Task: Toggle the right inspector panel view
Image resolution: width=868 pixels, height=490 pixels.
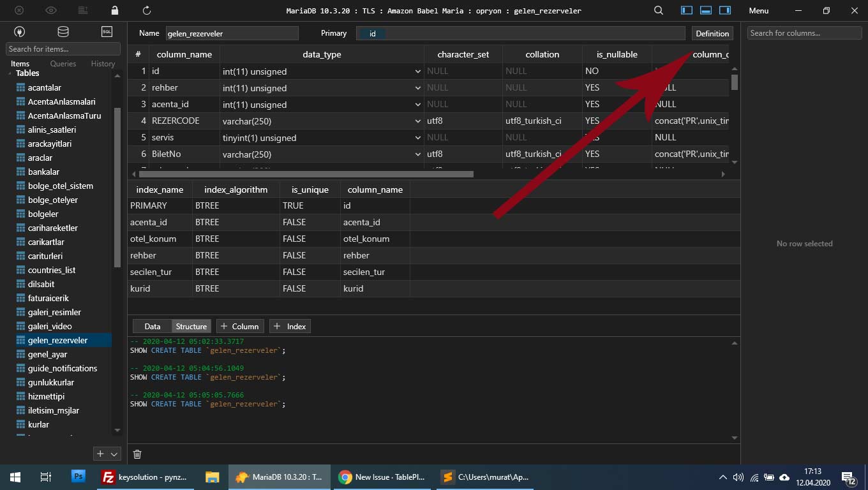Action: tap(724, 10)
